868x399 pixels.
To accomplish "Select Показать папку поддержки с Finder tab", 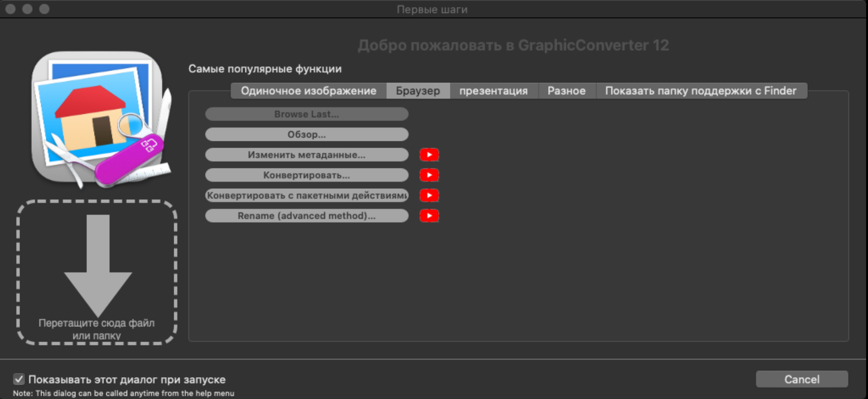I will [x=700, y=91].
